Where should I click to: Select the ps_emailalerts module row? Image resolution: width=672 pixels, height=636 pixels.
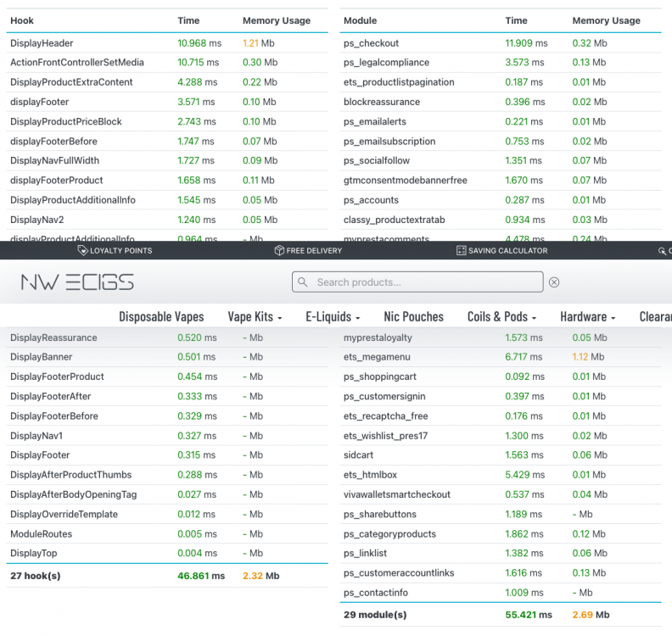click(x=501, y=121)
